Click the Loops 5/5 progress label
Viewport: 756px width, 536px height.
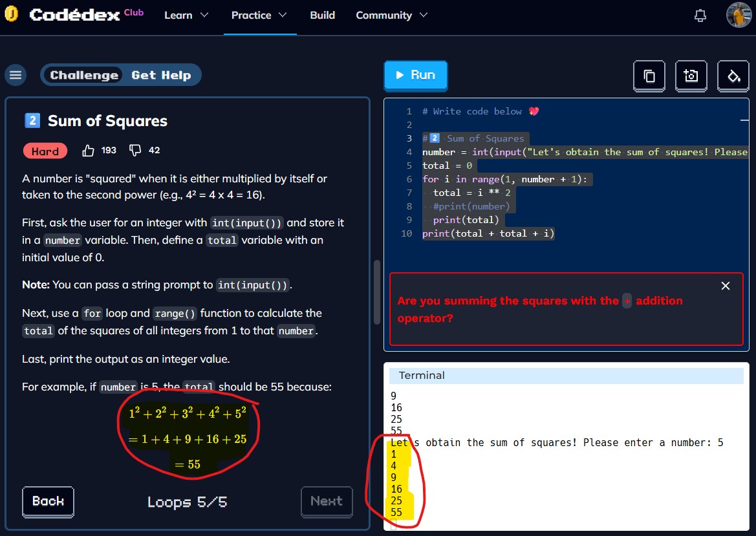[x=187, y=502]
